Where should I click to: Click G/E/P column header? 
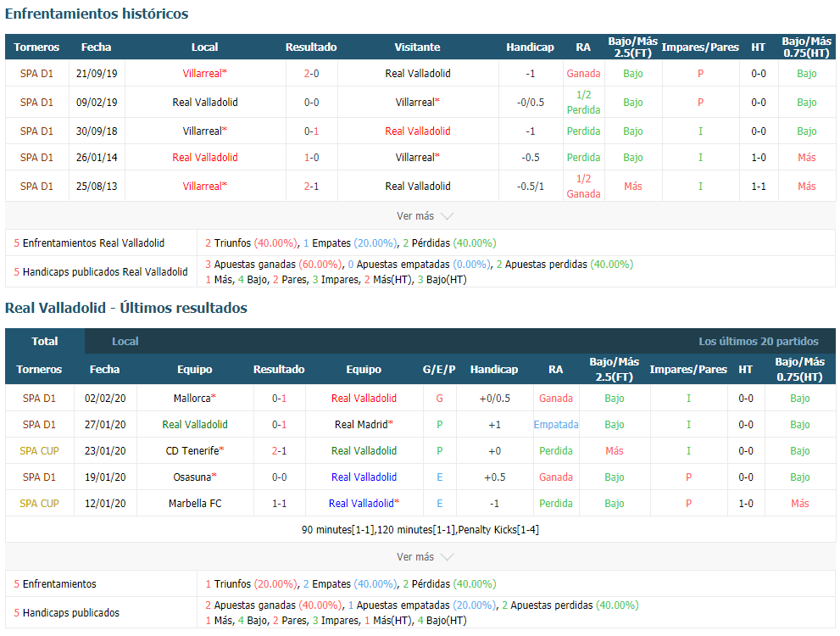439,369
